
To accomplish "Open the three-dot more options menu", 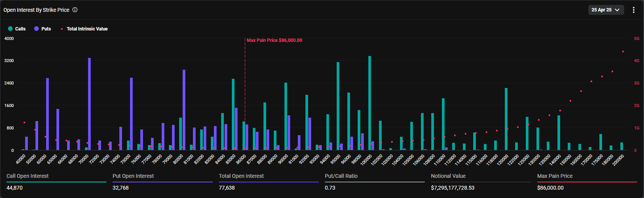I will 634,10.
